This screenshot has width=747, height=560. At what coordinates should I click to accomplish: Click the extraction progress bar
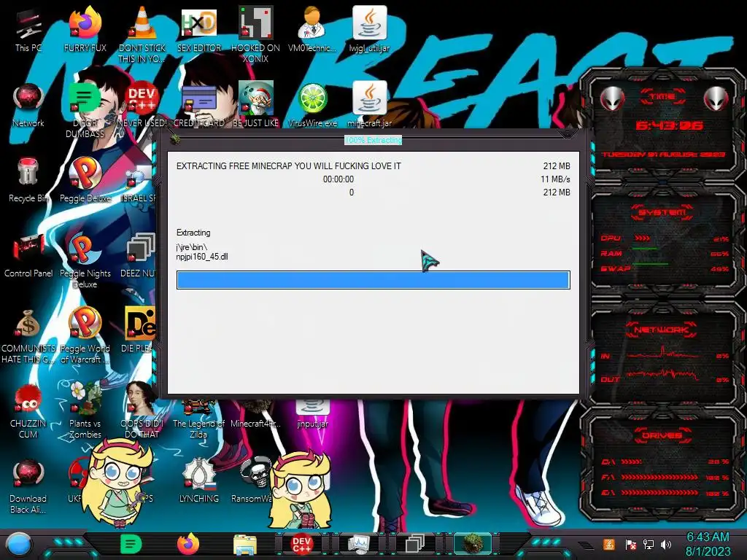tap(373, 280)
